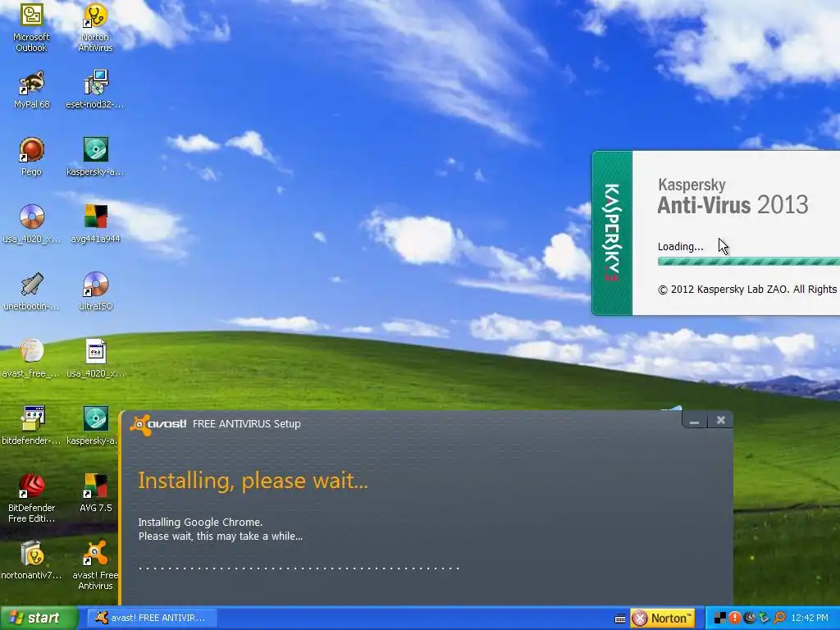The width and height of the screenshot is (840, 630).
Task: Click the "Installing Google Chrome." status text
Action: [x=200, y=522]
